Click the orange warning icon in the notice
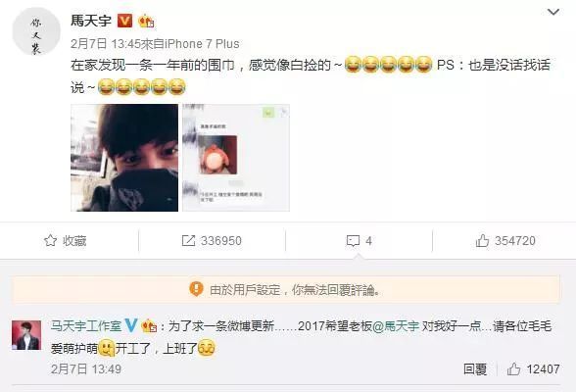This screenshot has height=392, width=576. tap(196, 289)
